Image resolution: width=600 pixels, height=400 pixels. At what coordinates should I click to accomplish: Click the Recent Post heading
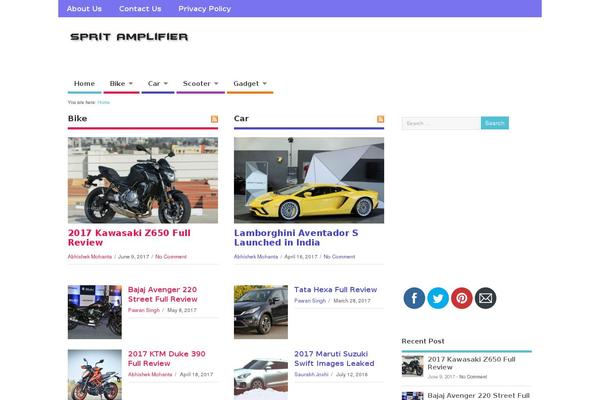pos(423,341)
